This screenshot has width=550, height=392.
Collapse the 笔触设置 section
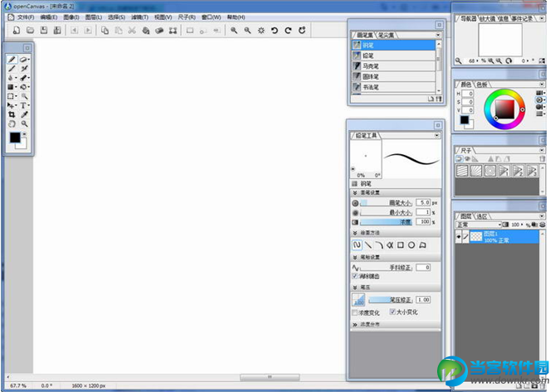(x=355, y=257)
